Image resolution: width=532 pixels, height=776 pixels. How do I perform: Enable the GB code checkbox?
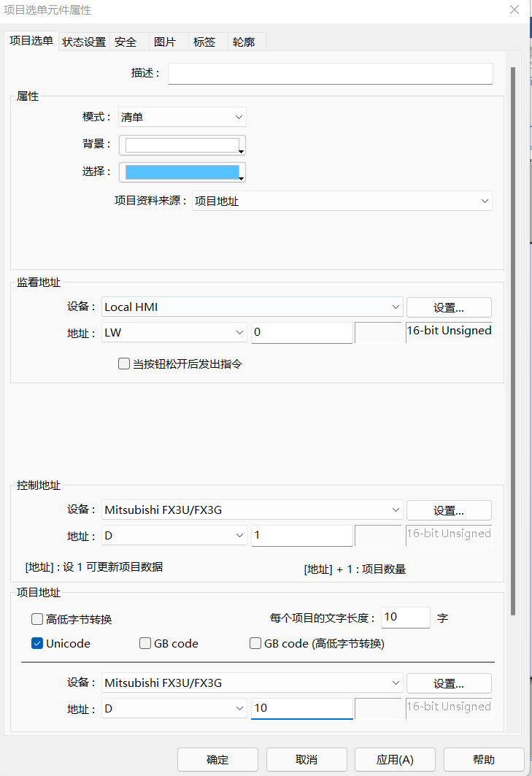click(x=145, y=643)
